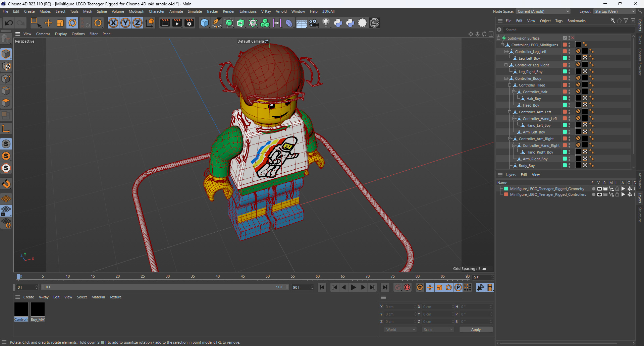Click frame 45 on the timeline ruler
Viewport: 644px width, 346px height.
[243, 277]
